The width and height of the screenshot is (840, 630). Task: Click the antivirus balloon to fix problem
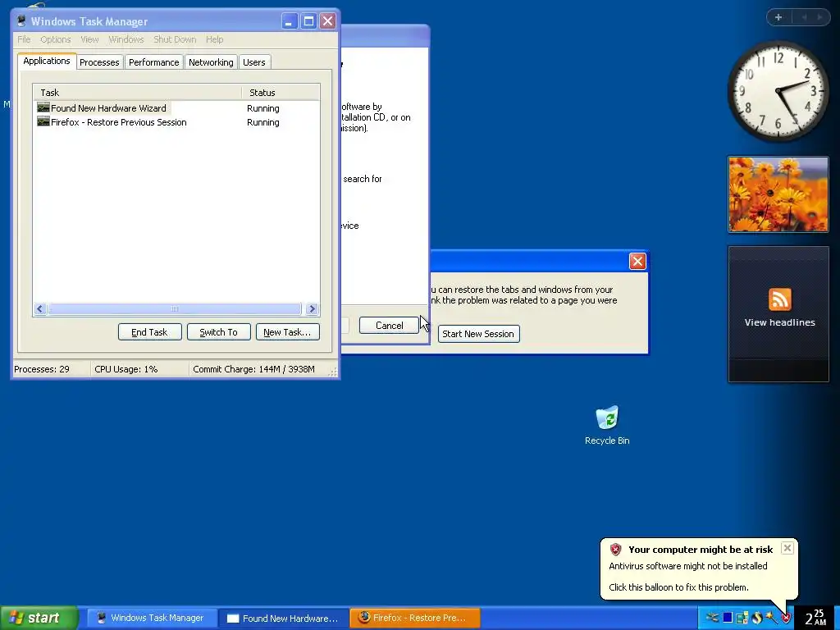click(x=699, y=568)
